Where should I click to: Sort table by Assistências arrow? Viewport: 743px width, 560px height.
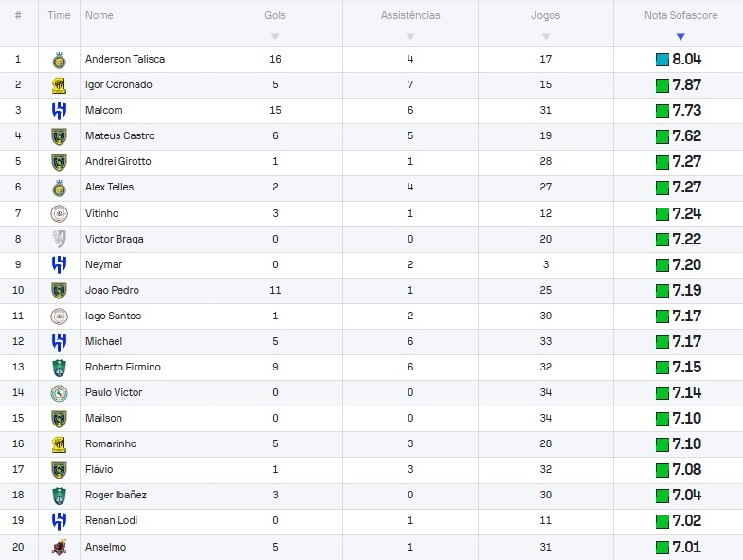tap(410, 36)
